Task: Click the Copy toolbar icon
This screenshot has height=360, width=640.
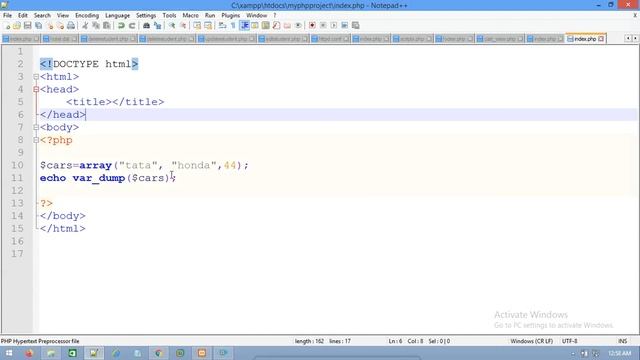Action: tap(96, 26)
